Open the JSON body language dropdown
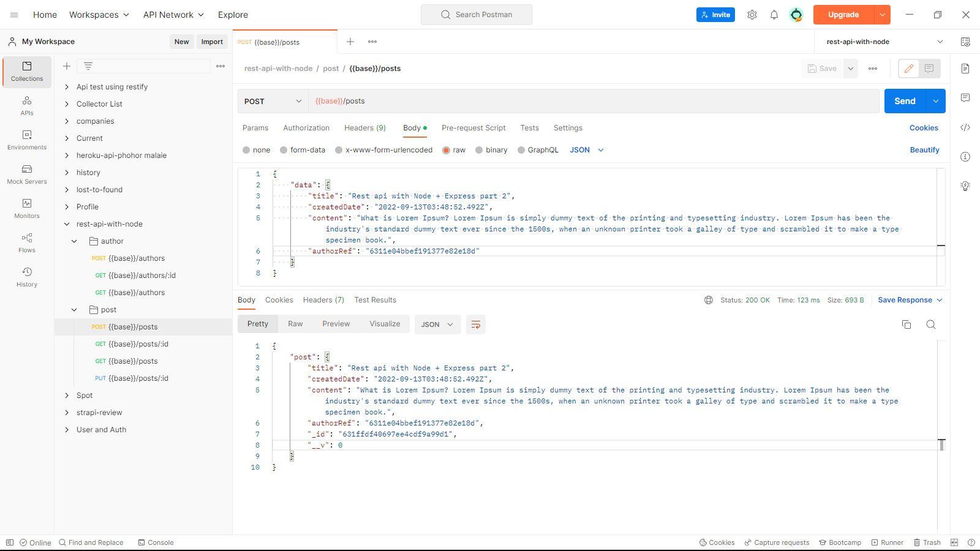This screenshot has height=551, width=980. point(587,150)
